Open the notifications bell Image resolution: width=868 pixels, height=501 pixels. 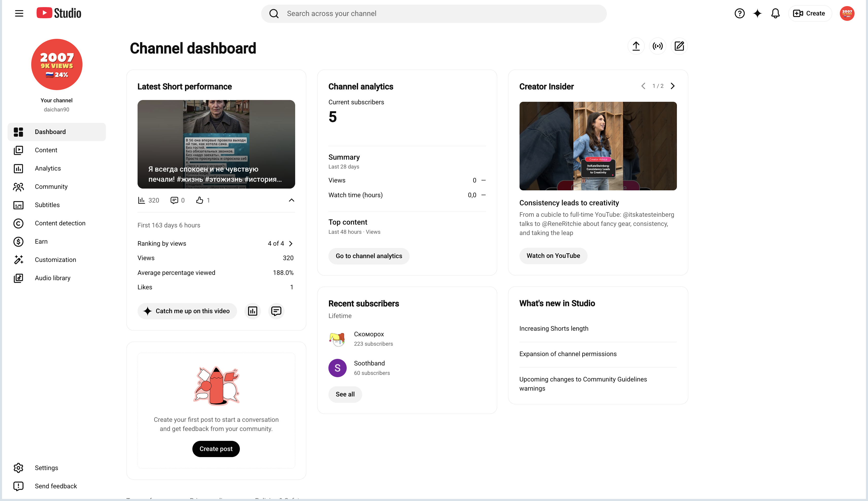[x=775, y=13]
